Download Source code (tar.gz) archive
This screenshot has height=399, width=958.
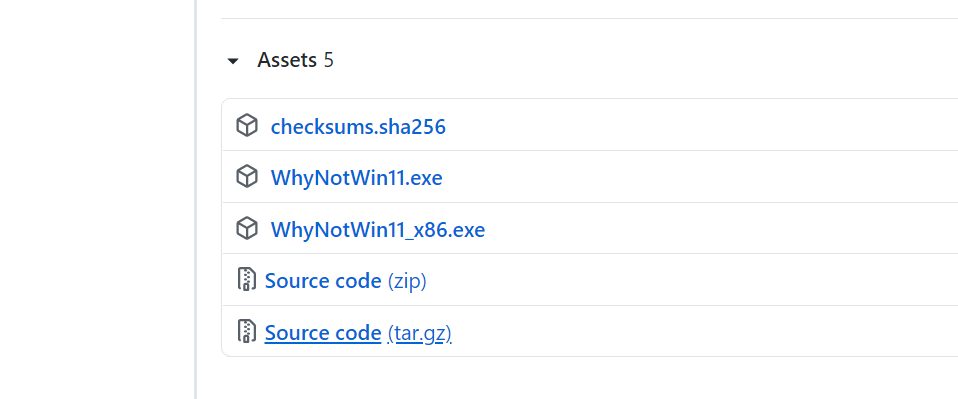[358, 333]
